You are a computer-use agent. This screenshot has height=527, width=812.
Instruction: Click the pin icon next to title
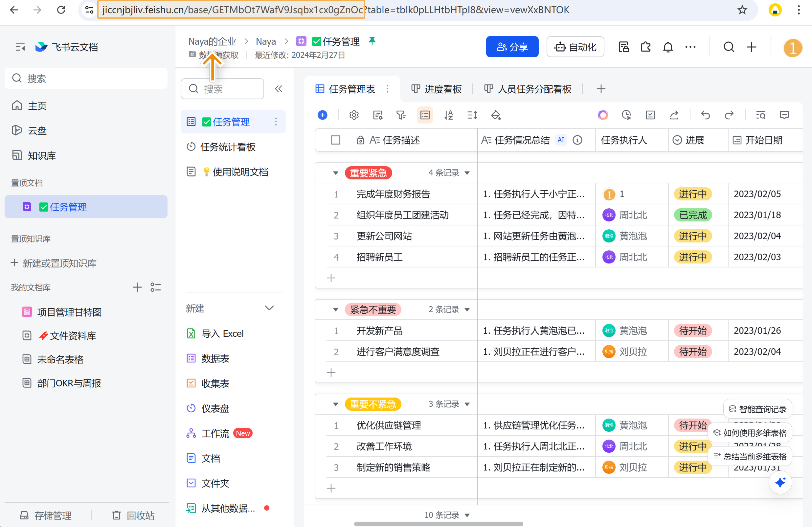[x=372, y=41]
